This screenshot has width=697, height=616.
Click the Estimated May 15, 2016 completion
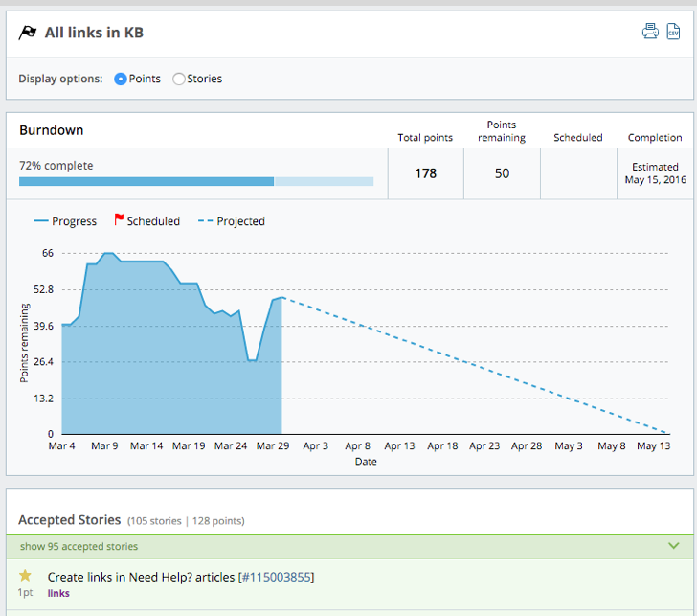(655, 173)
